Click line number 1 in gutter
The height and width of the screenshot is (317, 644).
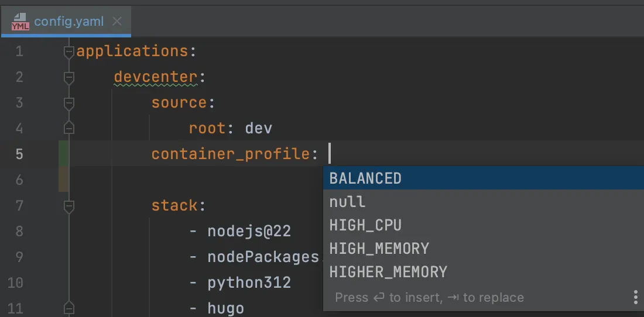click(19, 51)
